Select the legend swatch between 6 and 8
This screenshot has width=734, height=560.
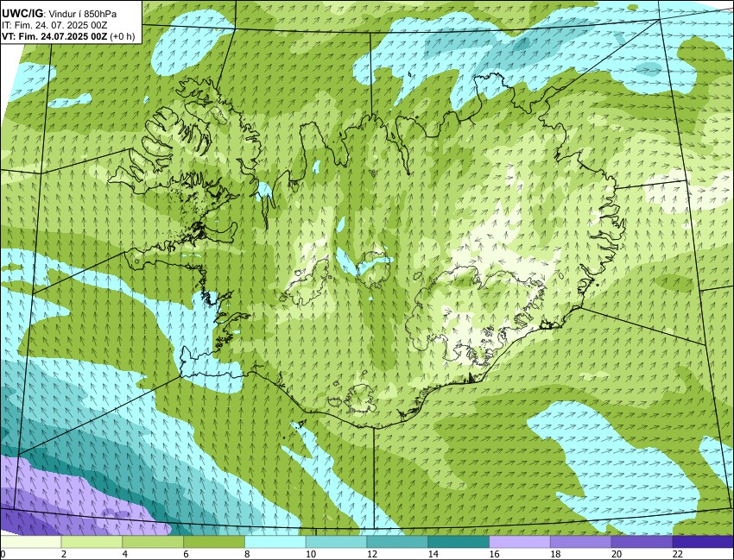(x=214, y=542)
